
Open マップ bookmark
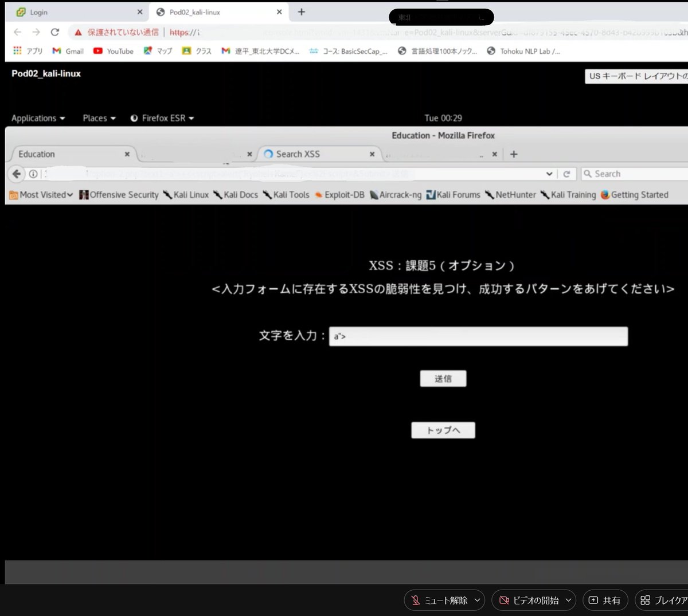click(x=158, y=51)
